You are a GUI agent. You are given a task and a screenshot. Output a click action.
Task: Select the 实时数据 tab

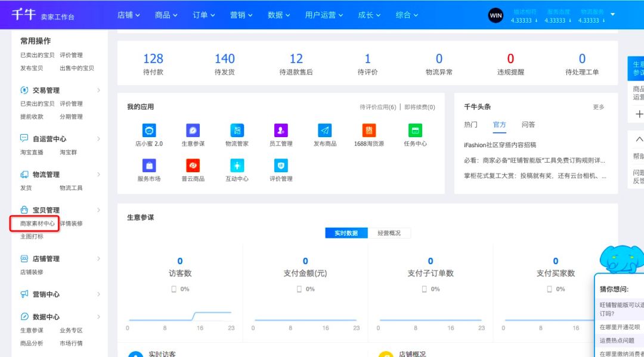(x=346, y=233)
